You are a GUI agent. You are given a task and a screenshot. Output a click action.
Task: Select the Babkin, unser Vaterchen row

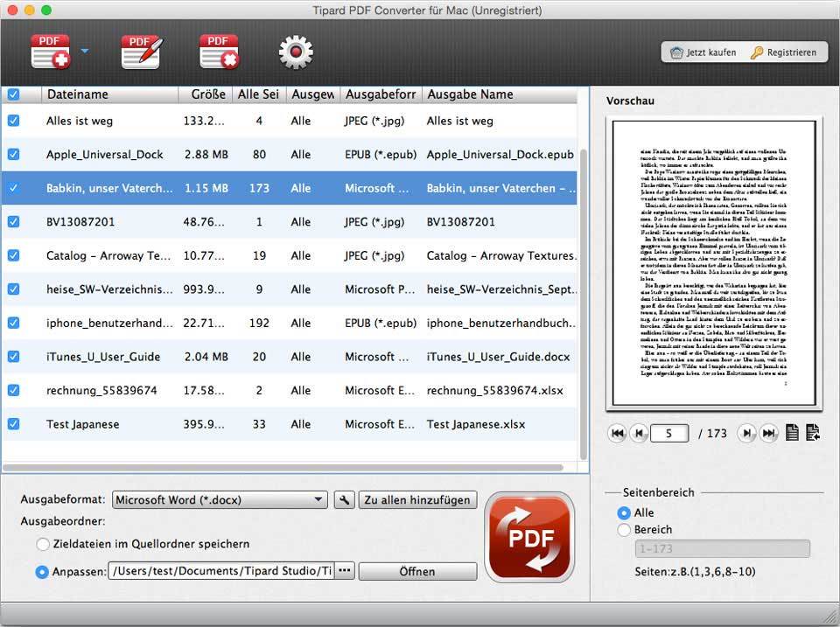(x=290, y=188)
